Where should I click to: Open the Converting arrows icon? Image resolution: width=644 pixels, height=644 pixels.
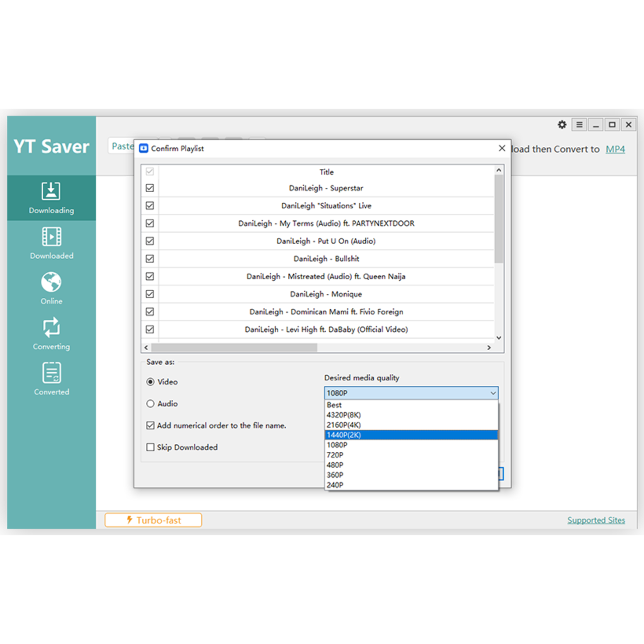point(51,328)
